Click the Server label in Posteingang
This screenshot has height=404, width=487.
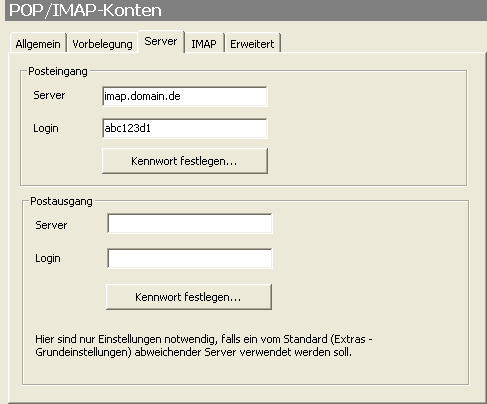[x=49, y=95]
